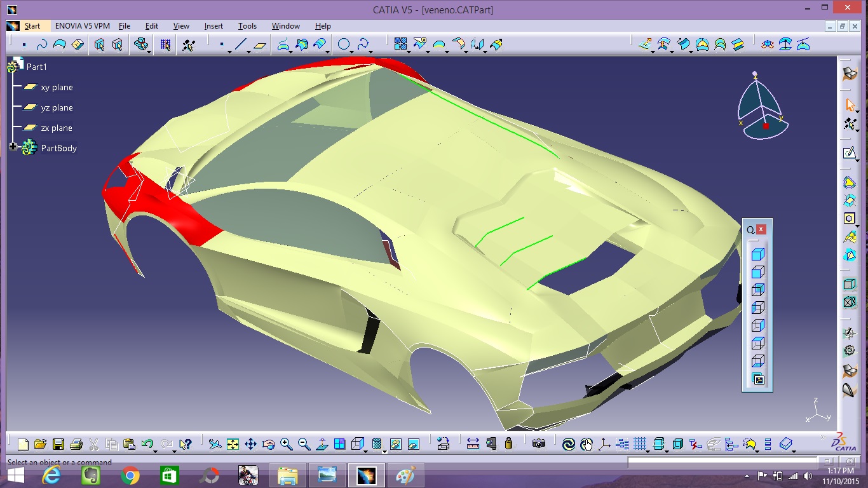
Task: Select Part1 root in specification tree
Action: click(x=37, y=67)
